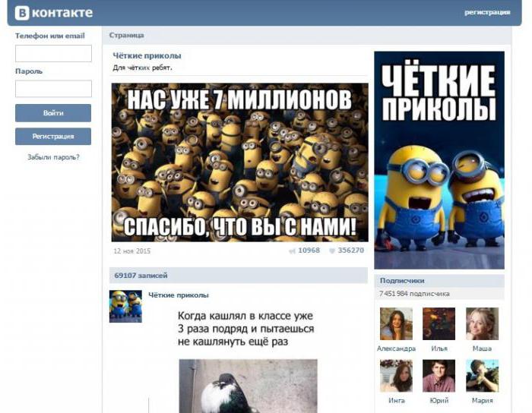The height and width of the screenshot is (413, 532).
Task: Click the name Александра under avatar
Action: (396, 348)
